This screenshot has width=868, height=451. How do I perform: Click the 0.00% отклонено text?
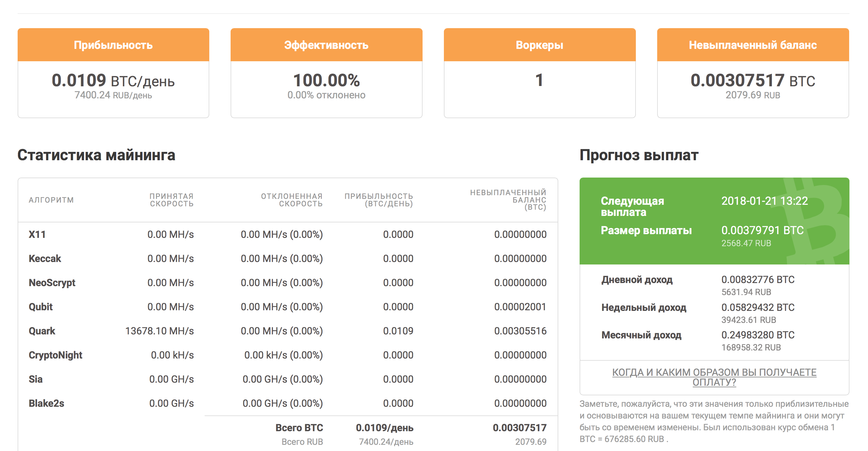(x=326, y=95)
